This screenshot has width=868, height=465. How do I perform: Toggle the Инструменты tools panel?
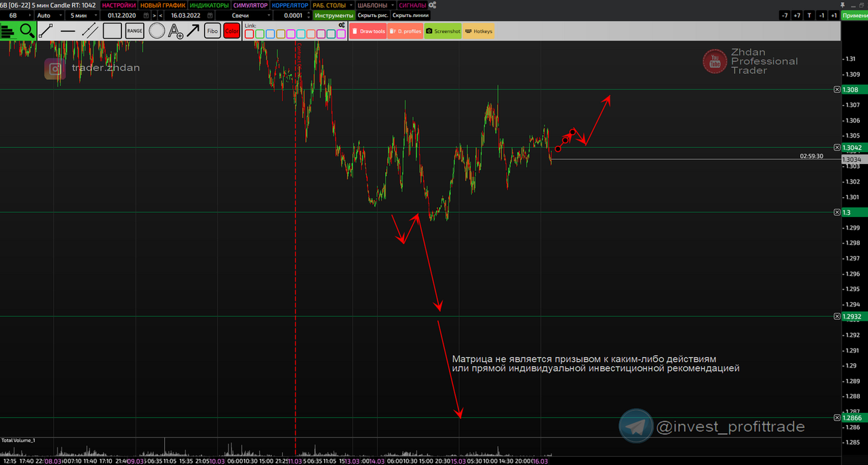(x=334, y=16)
